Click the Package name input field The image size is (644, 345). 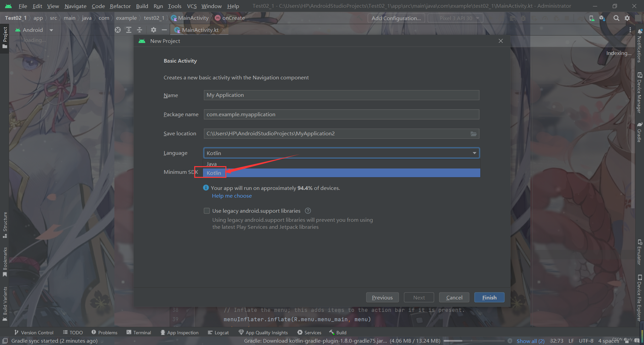[341, 115]
